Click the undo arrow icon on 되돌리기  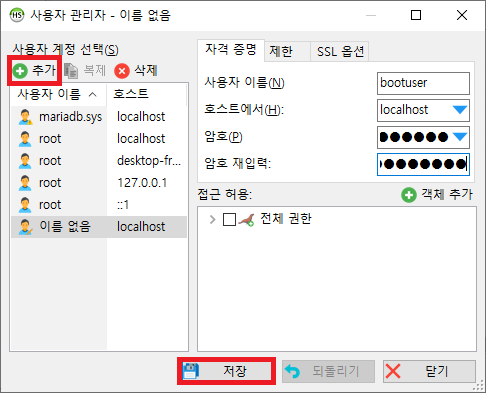coord(293,371)
